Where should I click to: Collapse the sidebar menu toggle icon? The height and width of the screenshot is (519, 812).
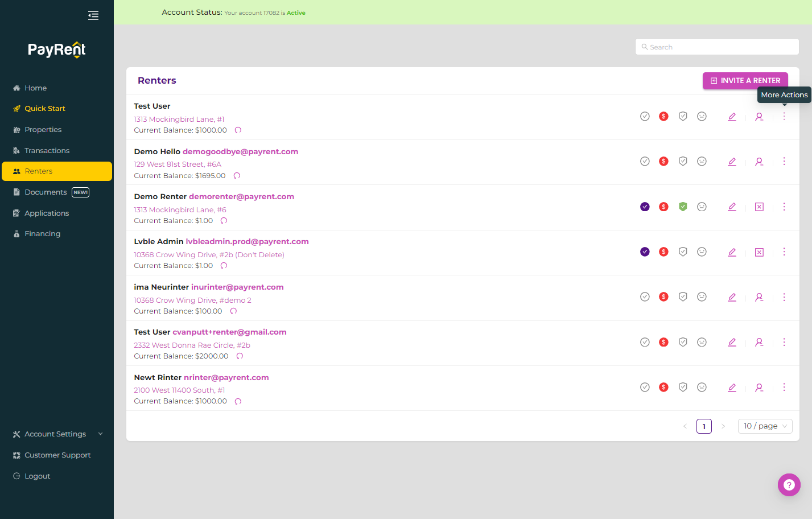coord(93,15)
